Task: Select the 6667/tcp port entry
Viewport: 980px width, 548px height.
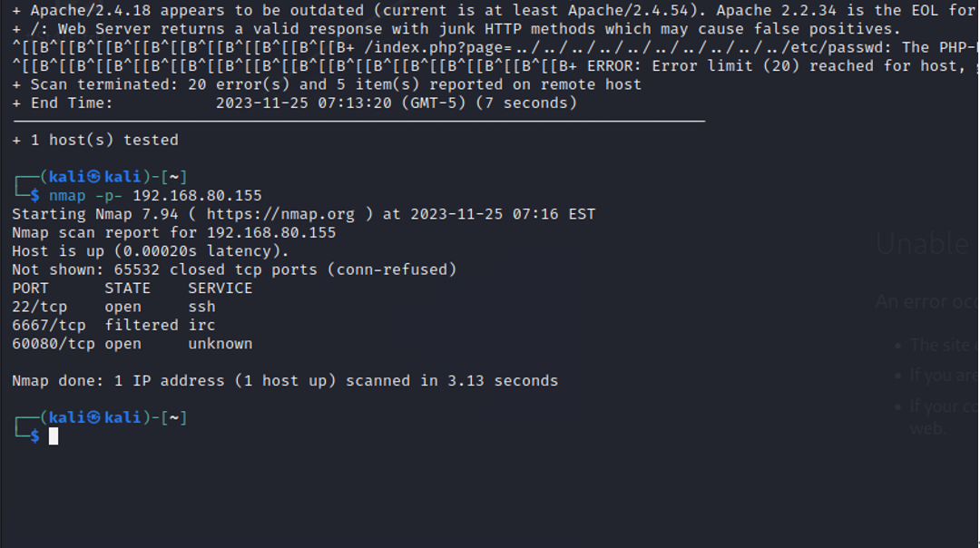Action: (x=113, y=326)
